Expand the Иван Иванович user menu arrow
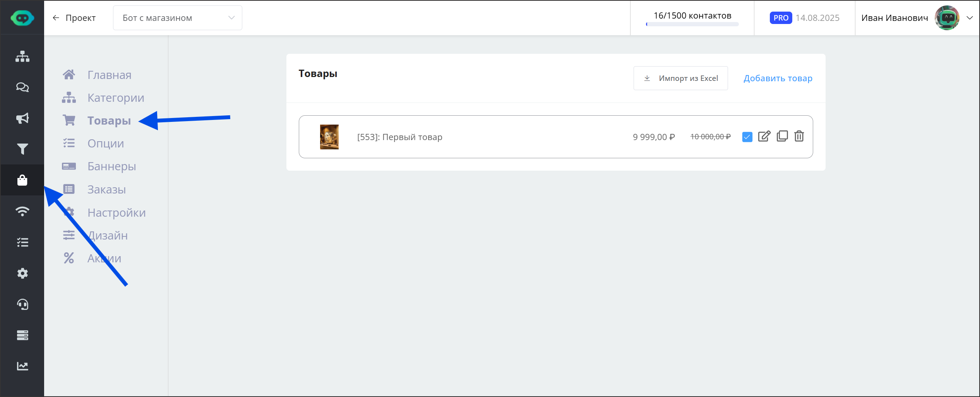This screenshot has width=980, height=397. [970, 18]
